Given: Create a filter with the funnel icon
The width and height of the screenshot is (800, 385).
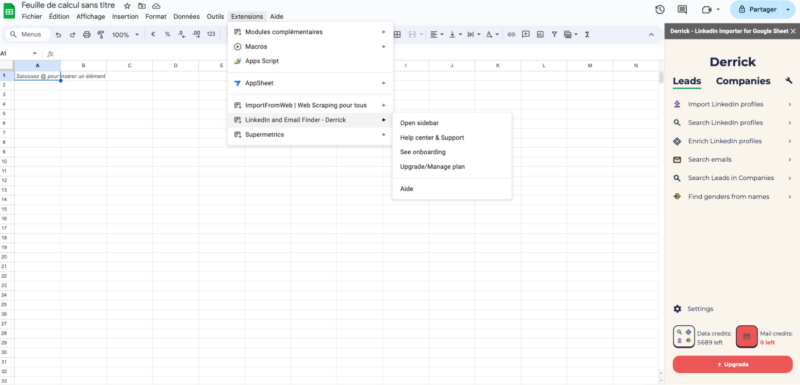Looking at the screenshot, I should 554,35.
